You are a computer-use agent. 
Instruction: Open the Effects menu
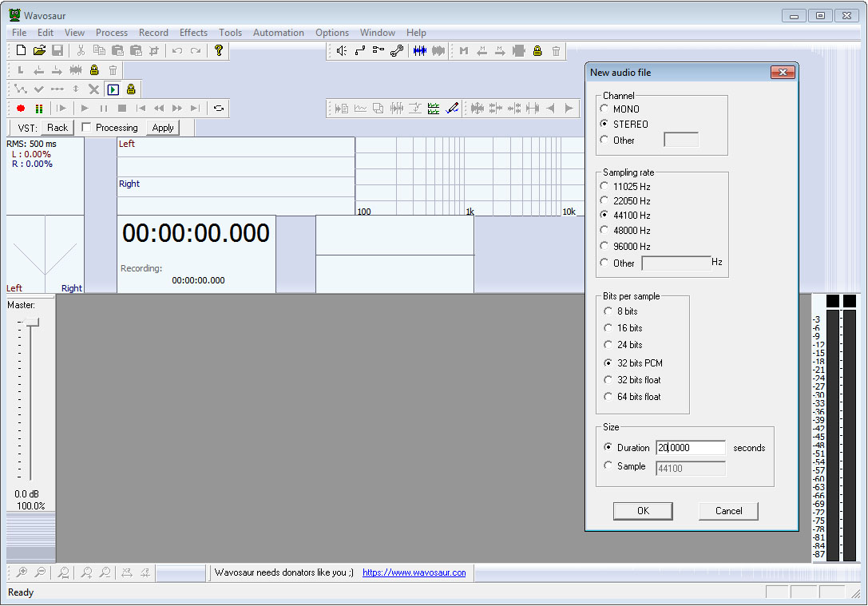[x=193, y=33]
